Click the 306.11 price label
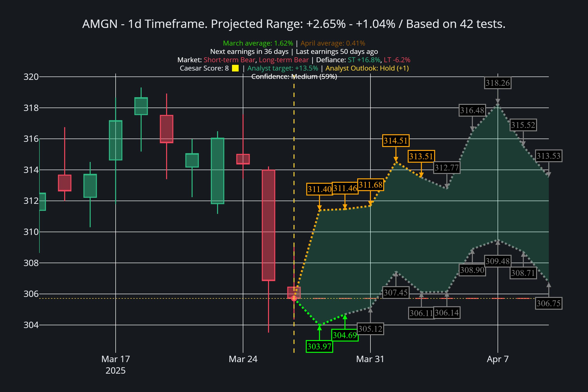 (x=421, y=313)
